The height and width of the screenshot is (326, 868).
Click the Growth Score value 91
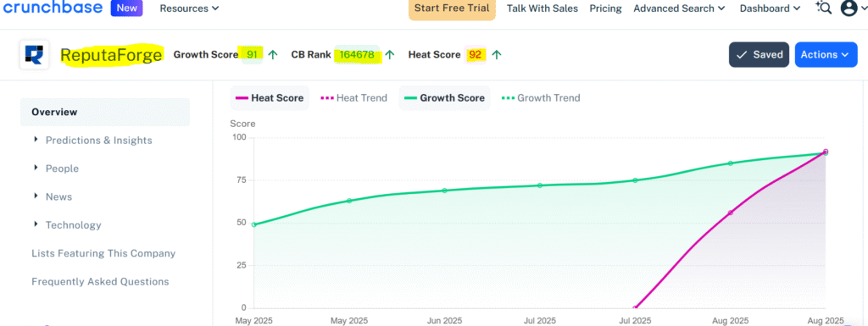pyautogui.click(x=252, y=54)
